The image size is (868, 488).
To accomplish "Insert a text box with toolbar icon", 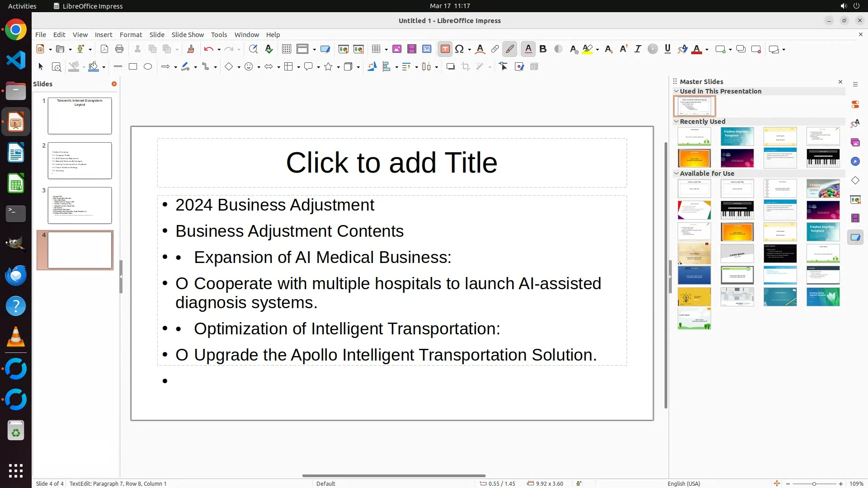I will click(x=445, y=49).
